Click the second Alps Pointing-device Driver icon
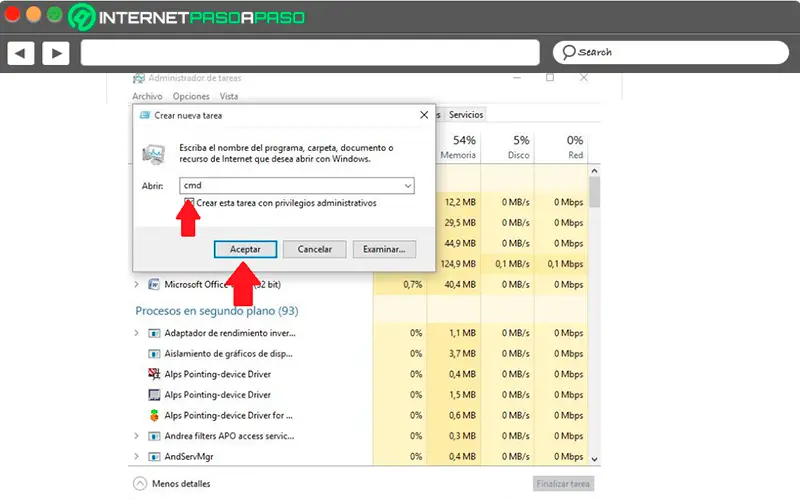800x500 pixels. (x=154, y=394)
